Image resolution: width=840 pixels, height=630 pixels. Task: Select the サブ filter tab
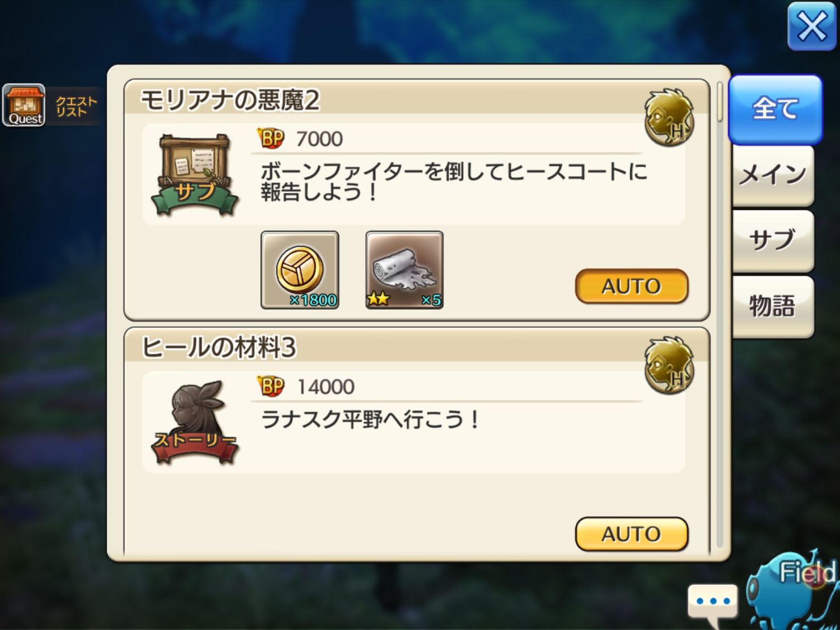tap(773, 241)
